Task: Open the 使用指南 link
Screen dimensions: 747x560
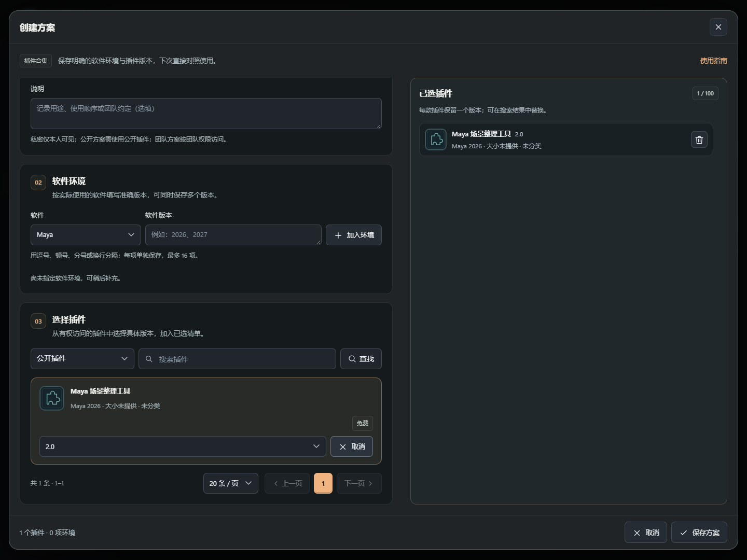Action: coord(714,61)
